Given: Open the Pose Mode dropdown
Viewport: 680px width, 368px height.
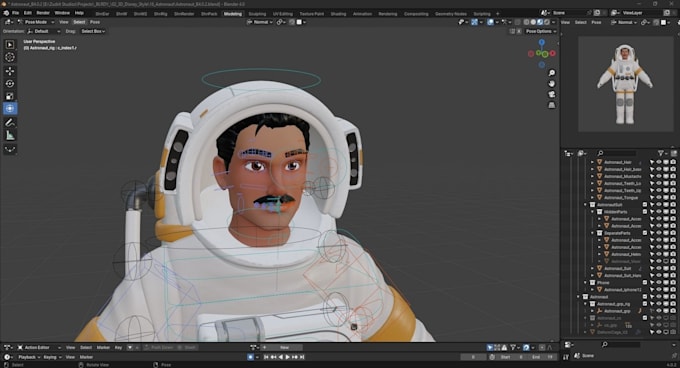Looking at the screenshot, I should 36,22.
